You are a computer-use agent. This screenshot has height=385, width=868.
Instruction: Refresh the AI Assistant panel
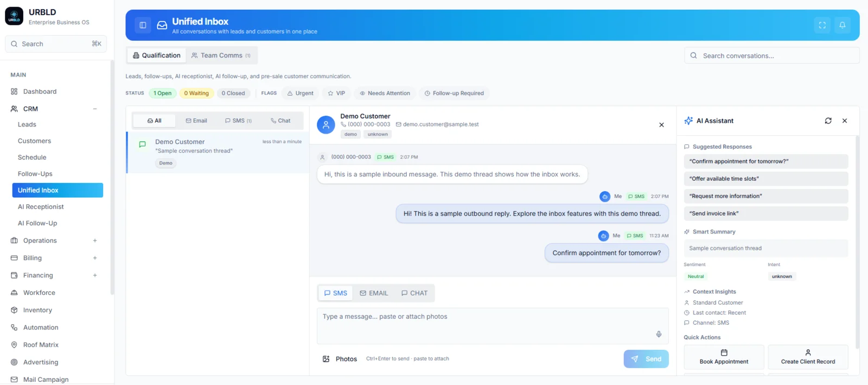(x=828, y=121)
